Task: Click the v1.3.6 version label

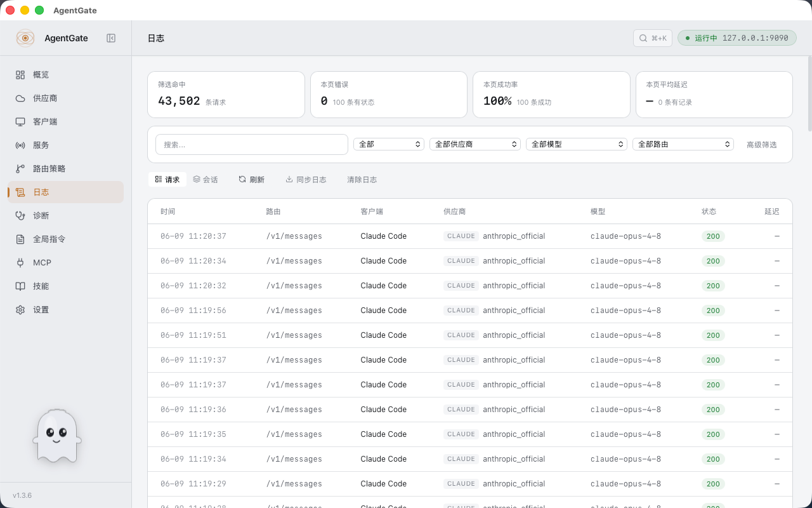Action: pyautogui.click(x=22, y=495)
